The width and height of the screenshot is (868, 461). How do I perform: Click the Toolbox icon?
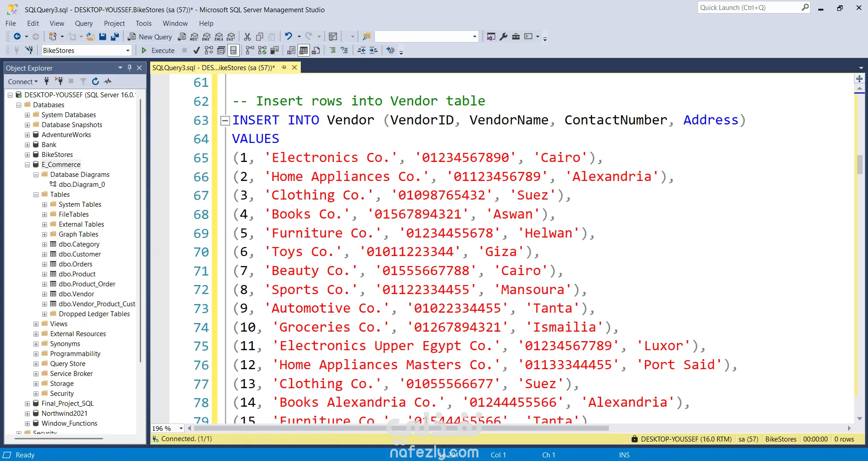pyautogui.click(x=516, y=37)
